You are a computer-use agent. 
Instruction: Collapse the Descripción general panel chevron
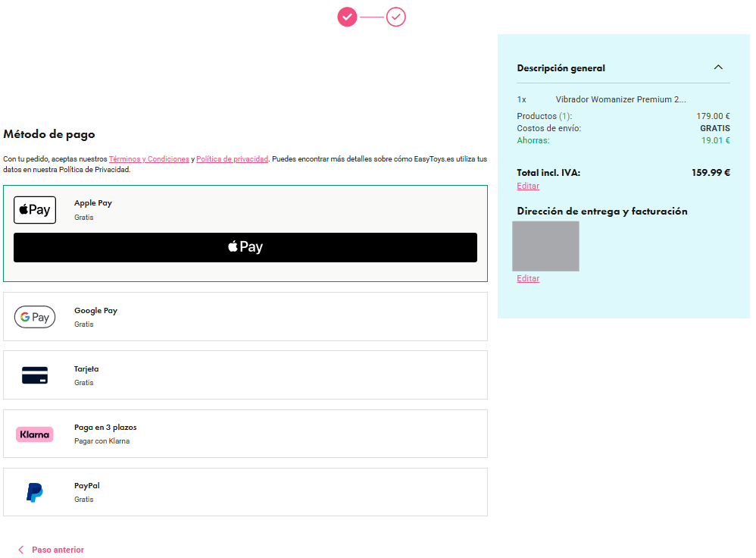[718, 67]
